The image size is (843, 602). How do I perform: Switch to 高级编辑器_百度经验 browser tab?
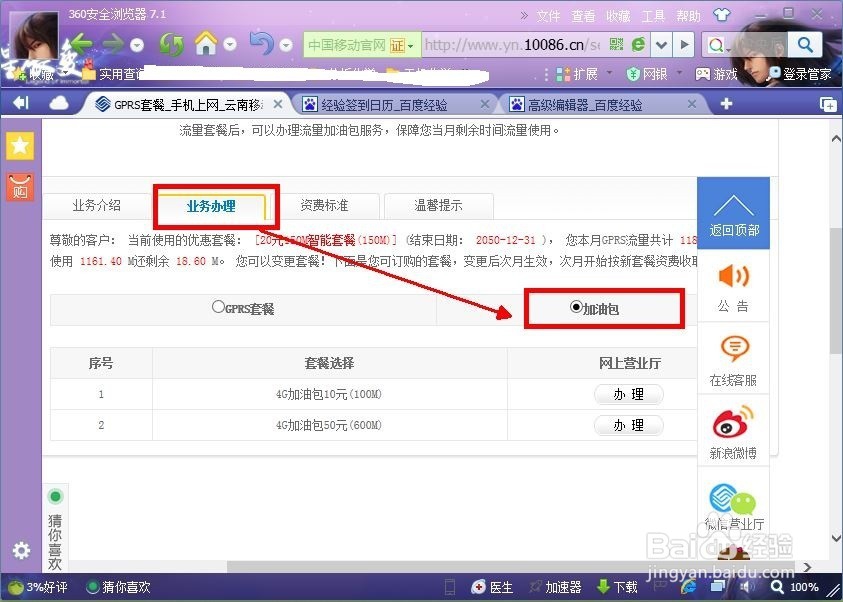pos(603,104)
